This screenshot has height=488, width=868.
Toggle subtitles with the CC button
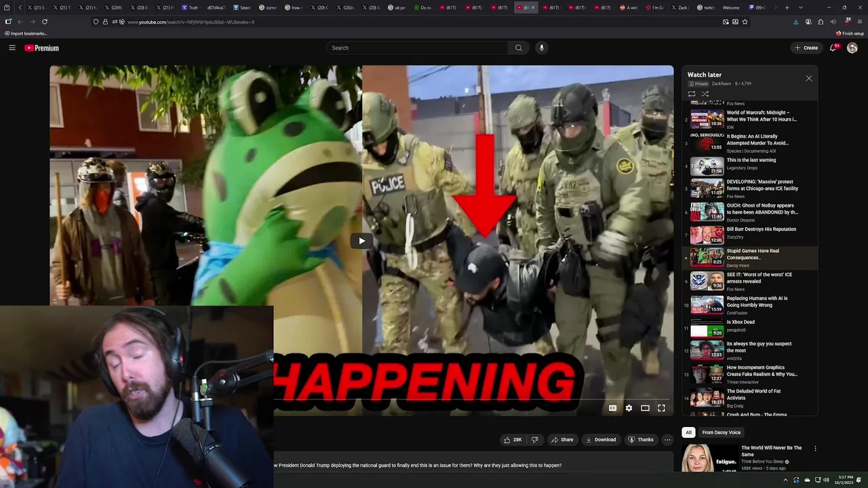612,408
